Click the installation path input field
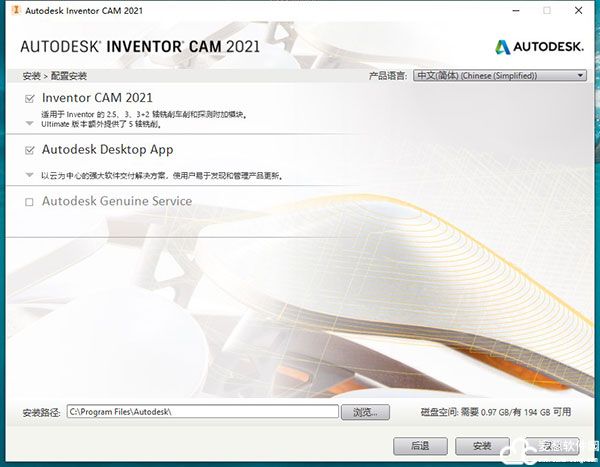This screenshot has width=600, height=467. (x=202, y=411)
